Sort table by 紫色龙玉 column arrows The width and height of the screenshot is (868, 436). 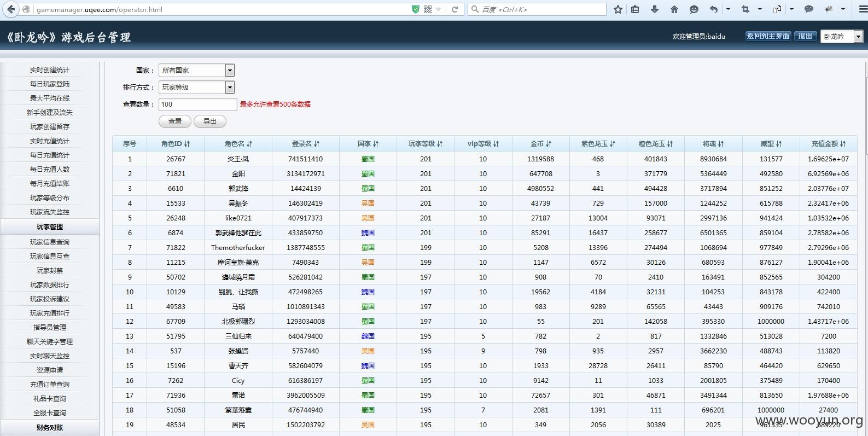[x=613, y=144]
